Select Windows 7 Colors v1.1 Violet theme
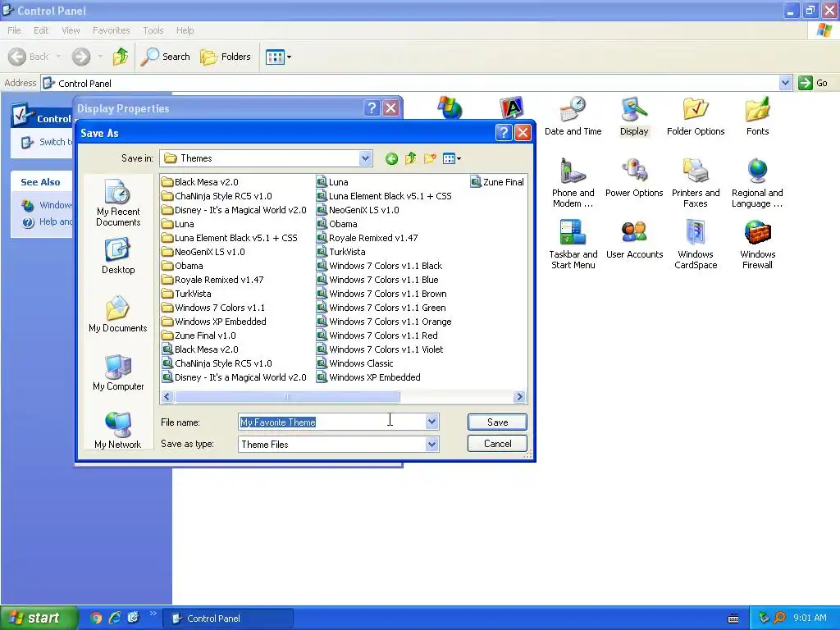 [x=380, y=349]
